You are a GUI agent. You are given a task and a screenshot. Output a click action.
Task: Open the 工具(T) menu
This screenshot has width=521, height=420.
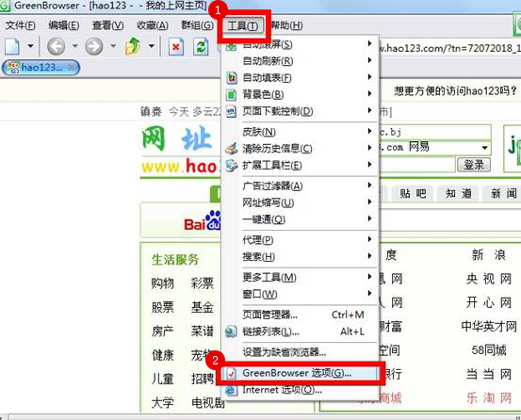[x=243, y=25]
